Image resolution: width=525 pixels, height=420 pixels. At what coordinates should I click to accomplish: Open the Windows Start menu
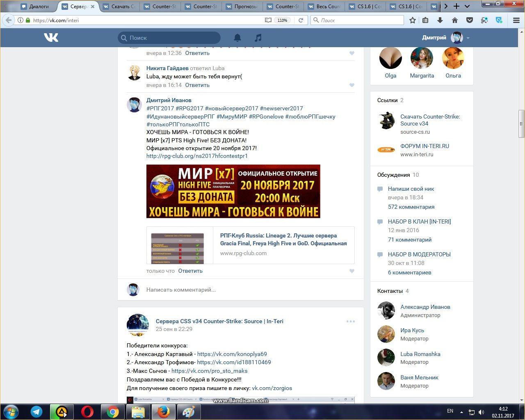[10, 412]
